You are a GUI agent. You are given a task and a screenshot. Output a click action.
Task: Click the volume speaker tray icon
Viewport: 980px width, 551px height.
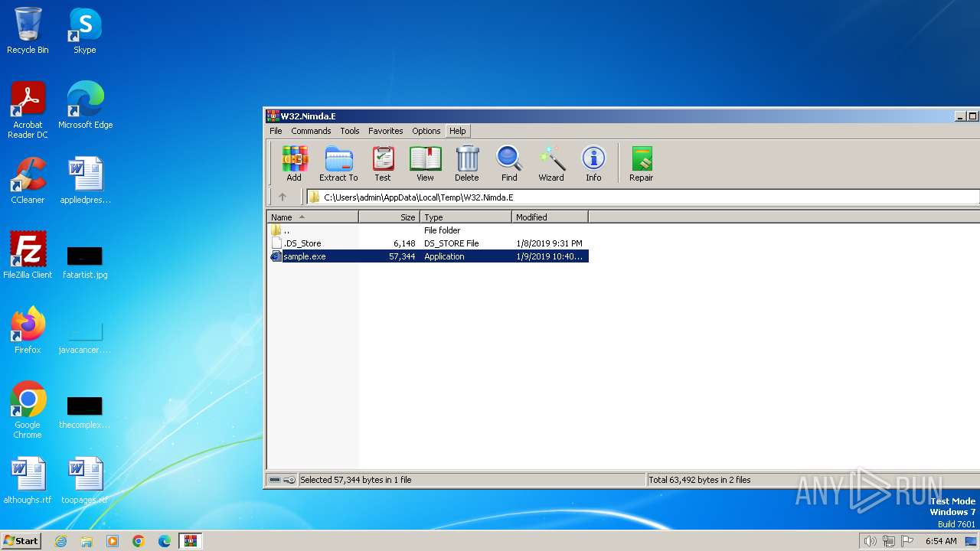(x=870, y=541)
